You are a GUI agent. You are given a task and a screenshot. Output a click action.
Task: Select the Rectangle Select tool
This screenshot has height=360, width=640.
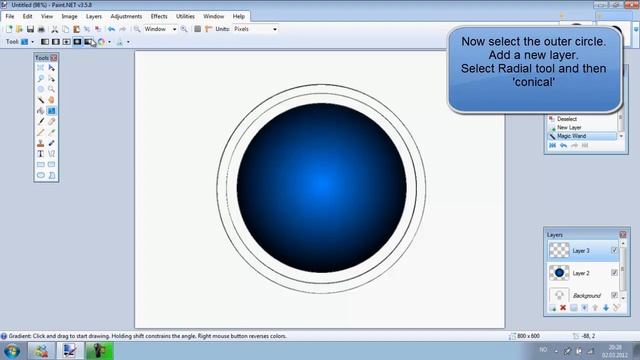40,68
